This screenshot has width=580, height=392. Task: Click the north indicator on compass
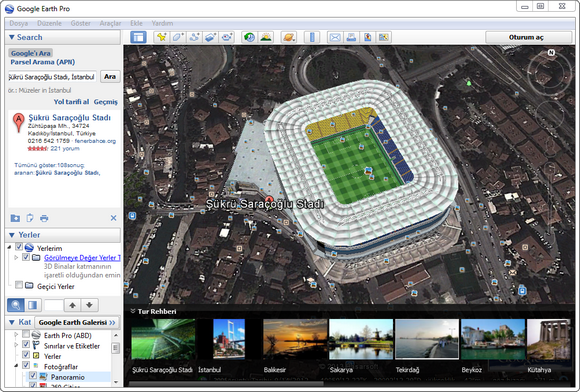point(551,53)
